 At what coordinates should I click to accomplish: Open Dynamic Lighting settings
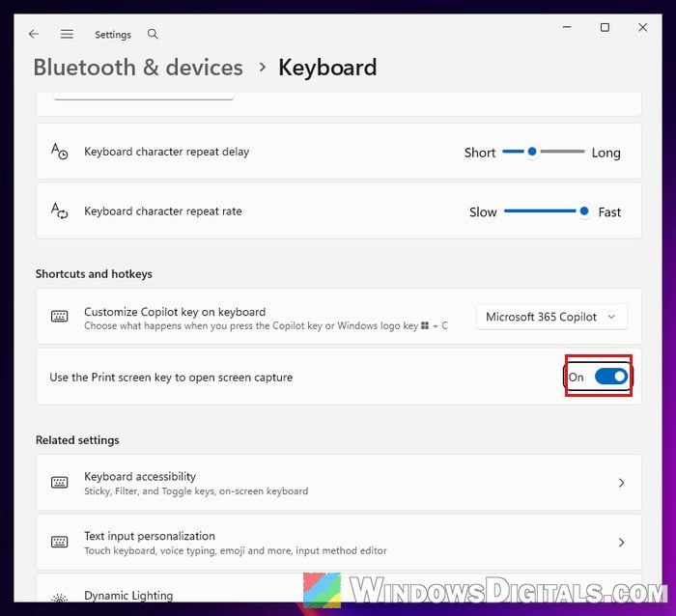[338, 588]
